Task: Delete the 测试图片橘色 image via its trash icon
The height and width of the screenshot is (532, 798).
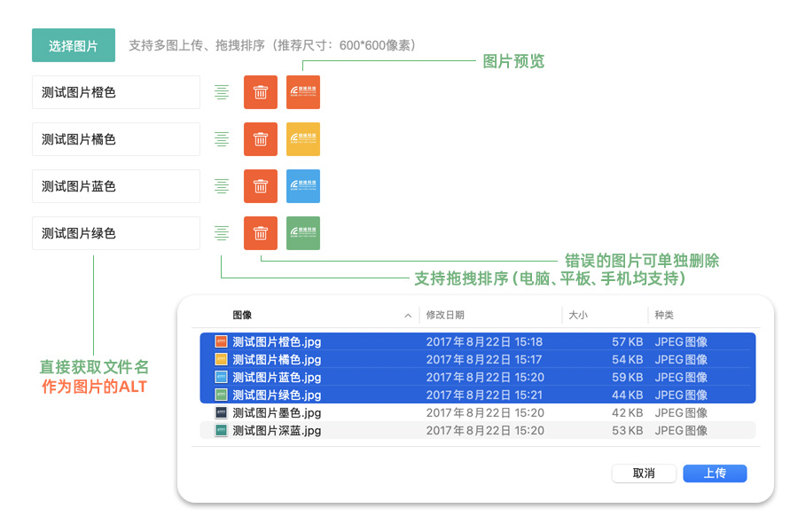Action: click(x=260, y=139)
